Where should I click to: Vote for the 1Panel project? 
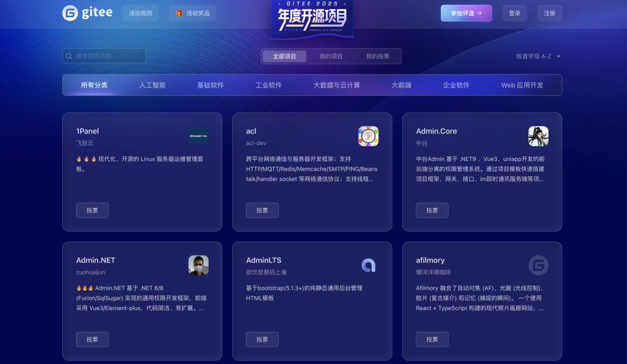point(92,210)
